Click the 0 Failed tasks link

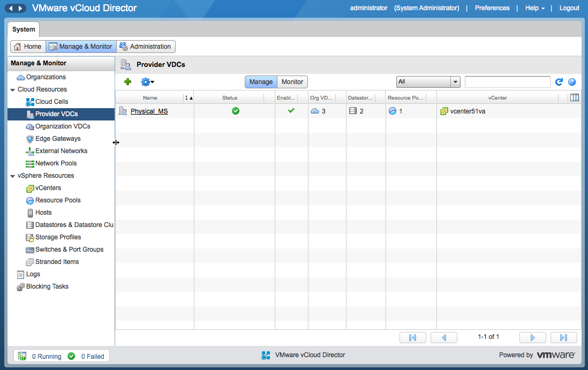pos(93,357)
